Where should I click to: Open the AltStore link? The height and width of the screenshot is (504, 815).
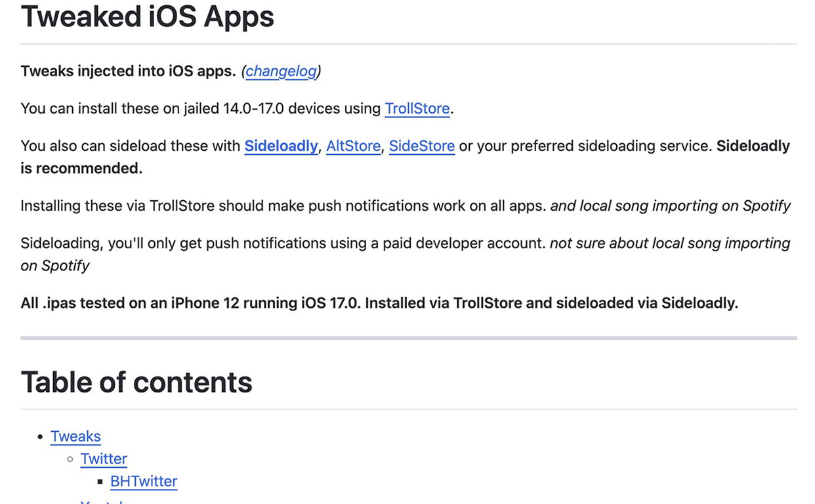pyautogui.click(x=354, y=146)
